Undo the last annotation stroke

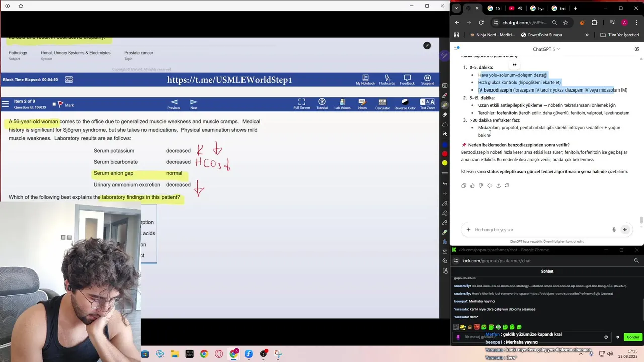click(445, 184)
